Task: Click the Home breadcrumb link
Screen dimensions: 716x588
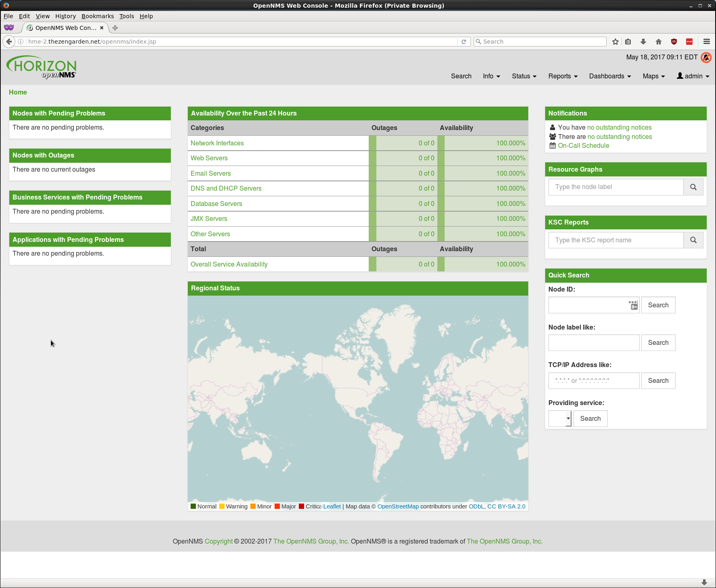Action: pyautogui.click(x=18, y=92)
